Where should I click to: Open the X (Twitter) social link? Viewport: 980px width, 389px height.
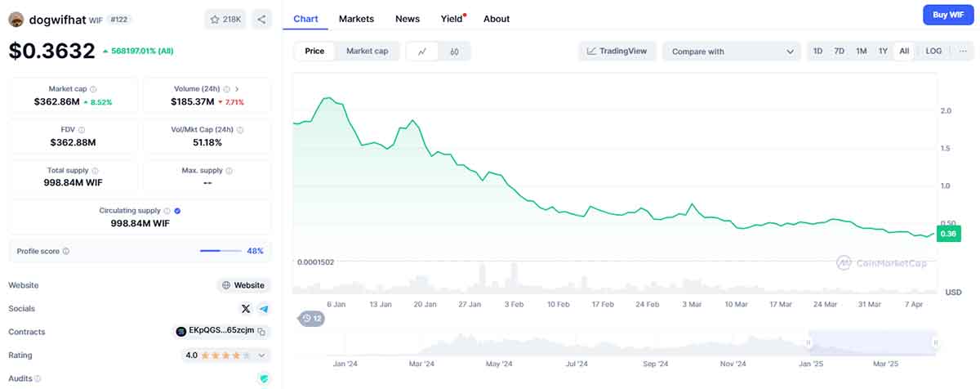tap(246, 309)
